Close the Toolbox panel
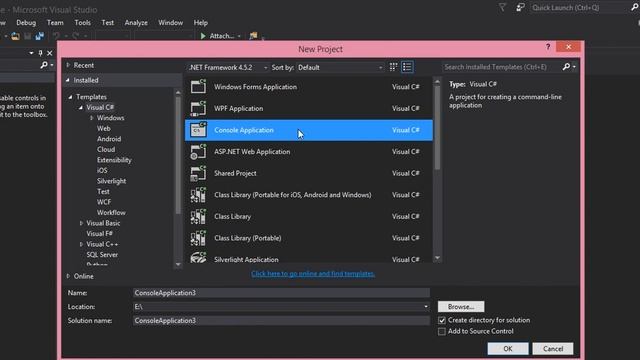This screenshot has width=640, height=360. [x=49, y=53]
